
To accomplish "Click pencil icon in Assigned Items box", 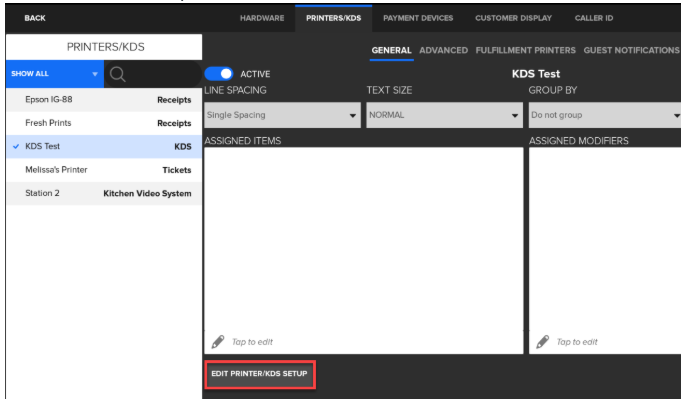I will pos(217,341).
